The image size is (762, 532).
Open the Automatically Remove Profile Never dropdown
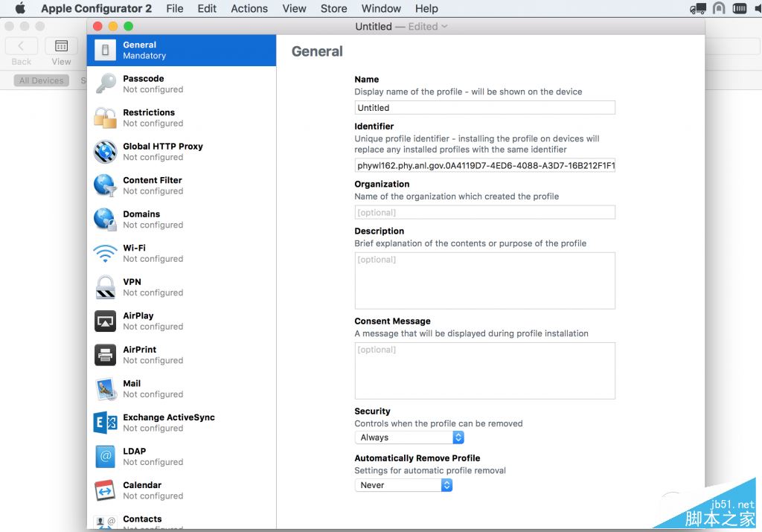pyautogui.click(x=403, y=485)
